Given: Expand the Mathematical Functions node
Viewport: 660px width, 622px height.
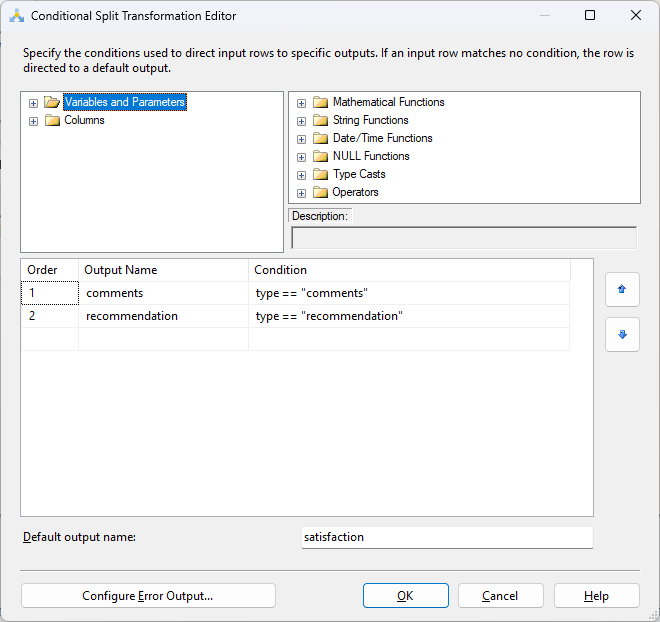Looking at the screenshot, I should tap(301, 103).
